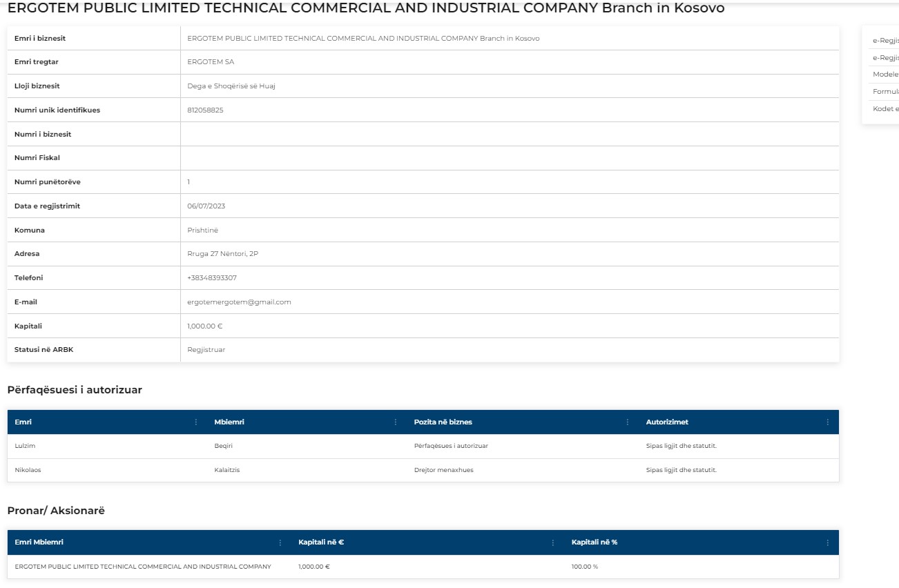Click shareholder percentage 100.00 % cell
899x588 pixels.
coord(585,567)
